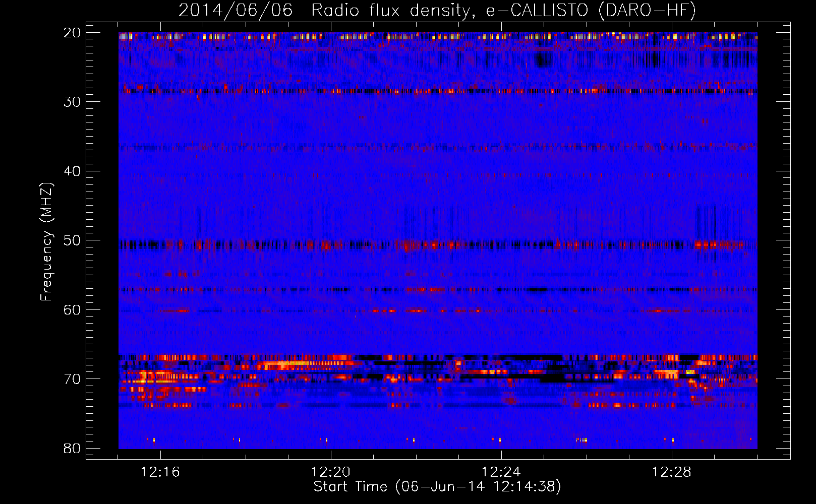Click the 30 frequency tick label
This screenshot has width=816, height=504.
(x=72, y=102)
